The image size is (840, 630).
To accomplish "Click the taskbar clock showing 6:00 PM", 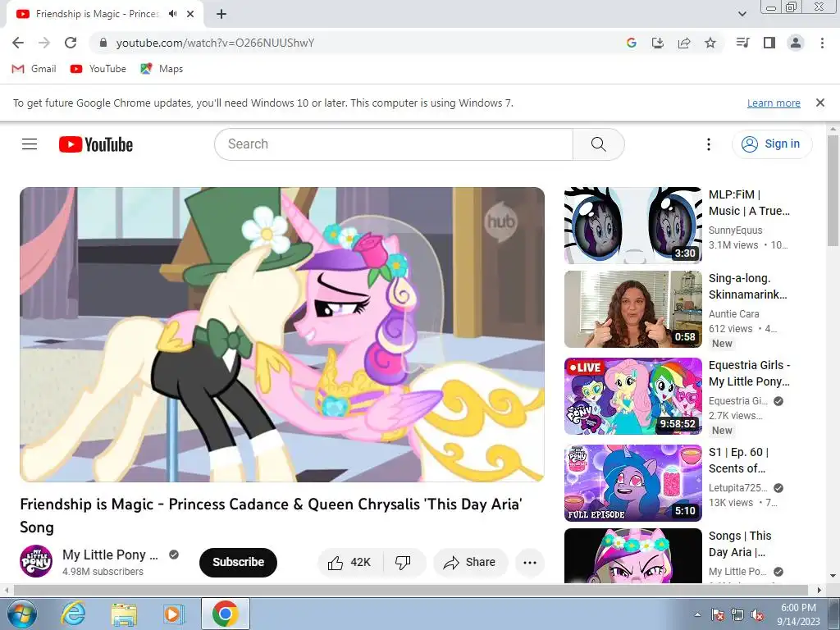I will tap(799, 614).
